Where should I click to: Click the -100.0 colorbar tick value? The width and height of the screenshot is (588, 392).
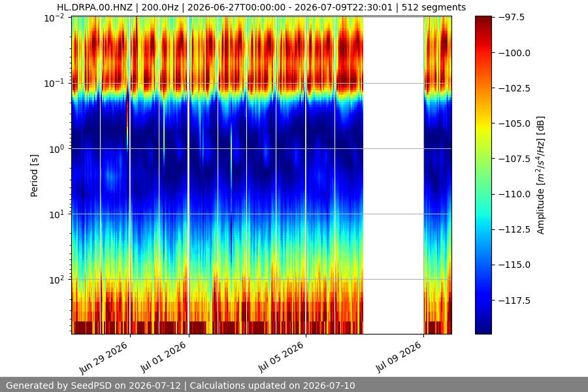click(x=515, y=53)
